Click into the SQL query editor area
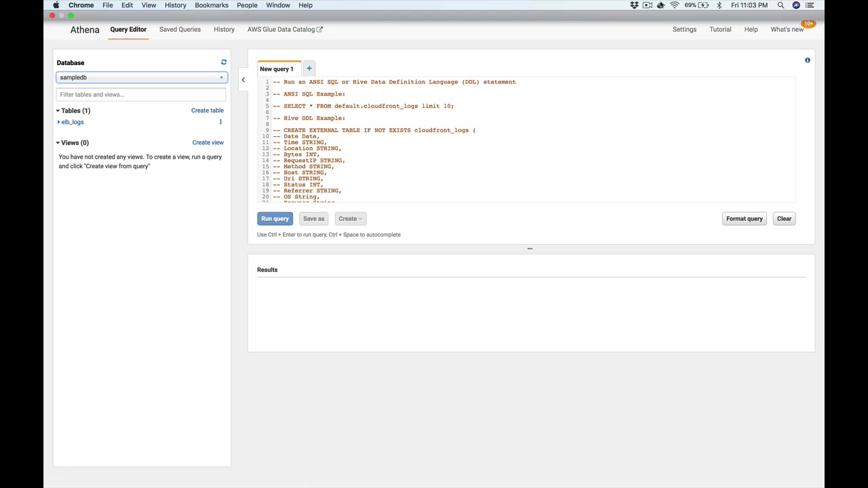 click(526, 140)
